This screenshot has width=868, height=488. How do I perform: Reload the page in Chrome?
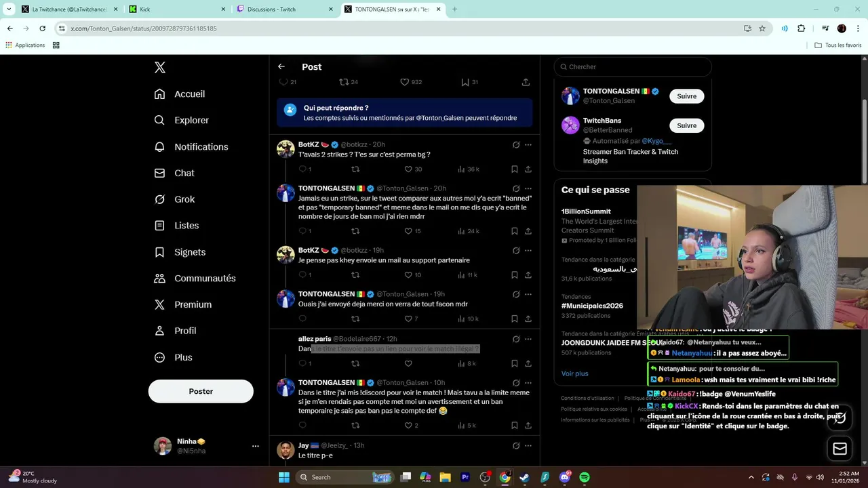pos(42,28)
